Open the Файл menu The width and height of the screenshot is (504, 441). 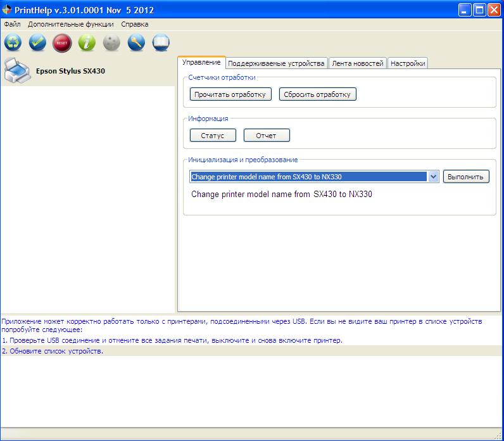click(12, 24)
